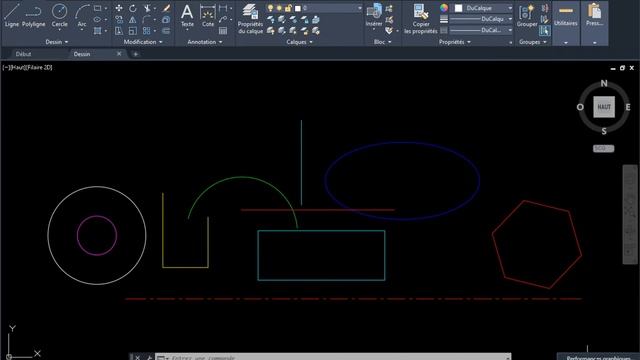Viewport: 640px width, 360px height.
Task: Toggle layer on/off light bulb
Action: click(x=270, y=8)
